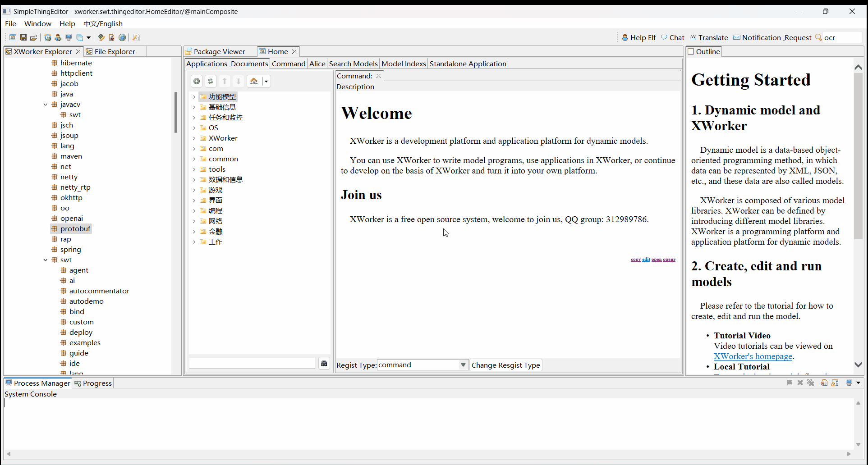Screen dimensions: 868x465
Task: Collapse the swt tree node
Action: 45,260
